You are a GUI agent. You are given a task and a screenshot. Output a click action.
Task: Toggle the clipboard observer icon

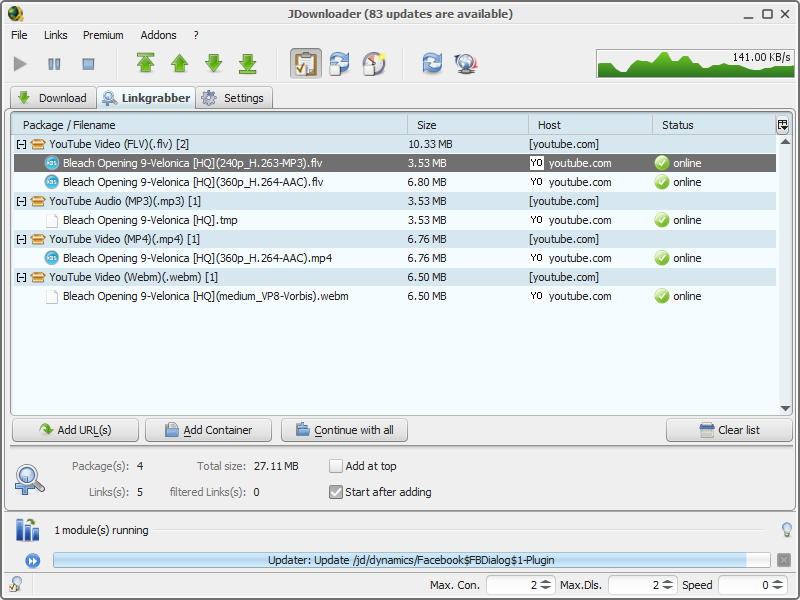(306, 63)
